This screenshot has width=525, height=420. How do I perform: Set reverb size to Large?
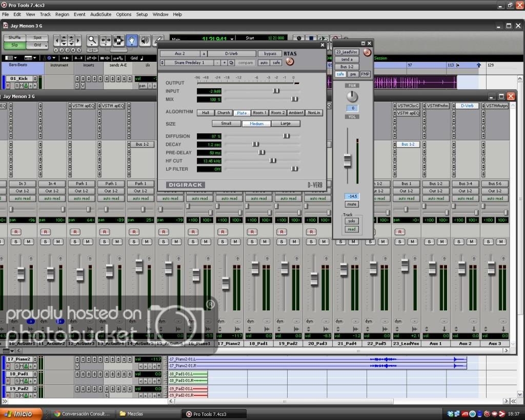286,124
